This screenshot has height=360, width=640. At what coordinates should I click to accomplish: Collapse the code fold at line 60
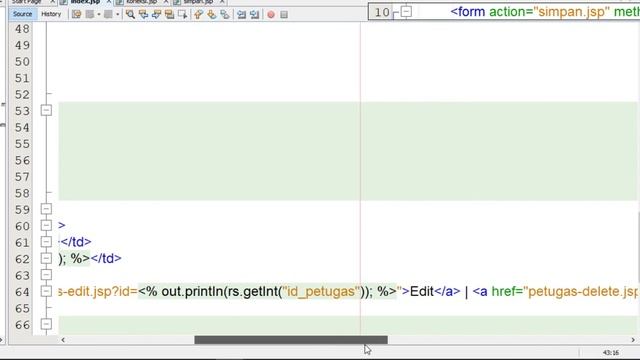(x=46, y=225)
